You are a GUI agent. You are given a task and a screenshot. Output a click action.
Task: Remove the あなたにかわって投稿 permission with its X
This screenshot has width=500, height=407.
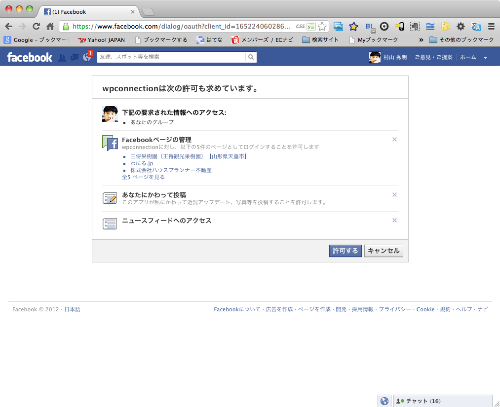point(394,195)
